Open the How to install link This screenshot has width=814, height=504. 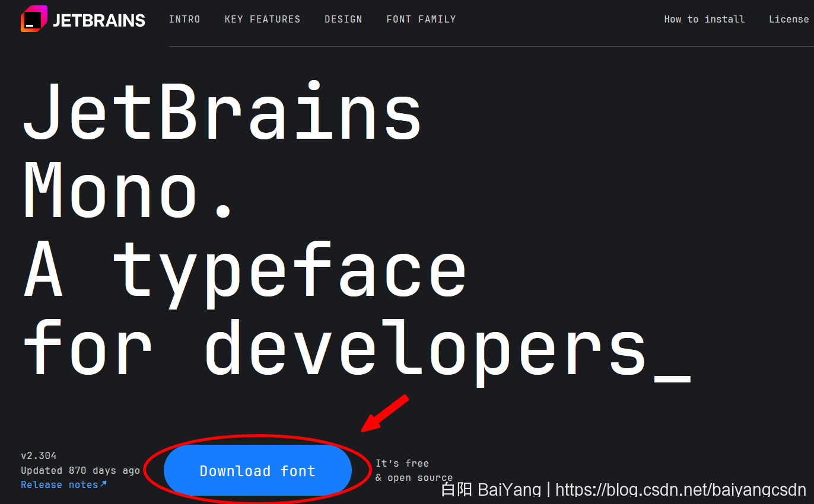coord(704,19)
